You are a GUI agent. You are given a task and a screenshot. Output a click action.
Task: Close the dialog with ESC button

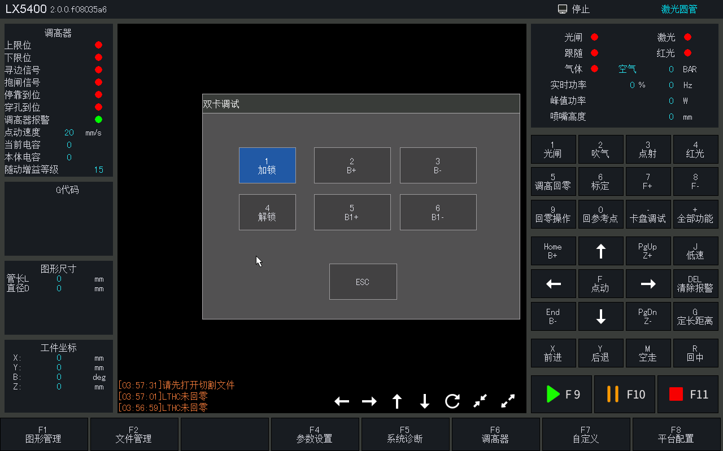[363, 282]
